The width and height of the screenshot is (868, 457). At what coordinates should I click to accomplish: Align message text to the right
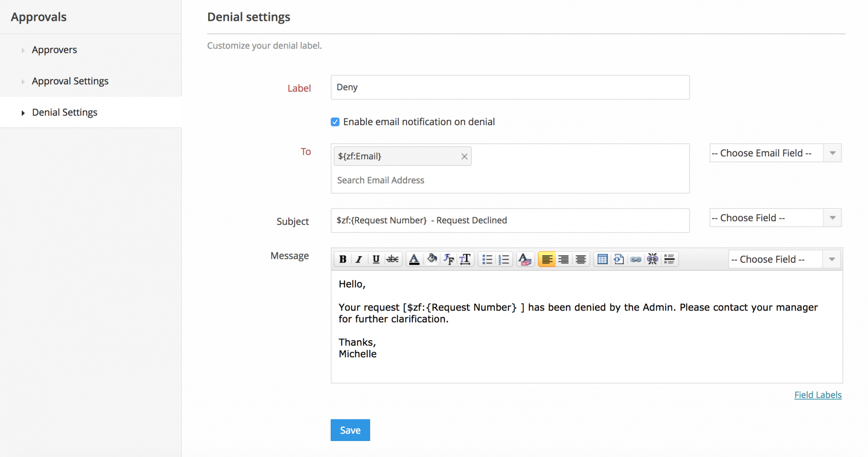[564, 259]
